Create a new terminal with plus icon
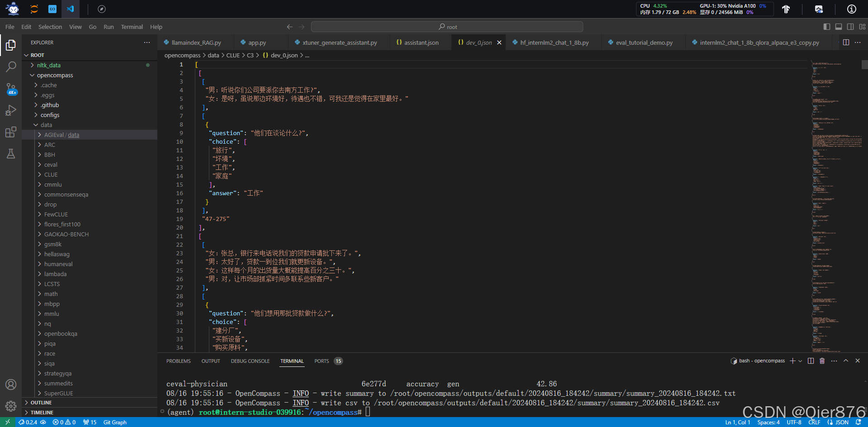 (x=793, y=361)
